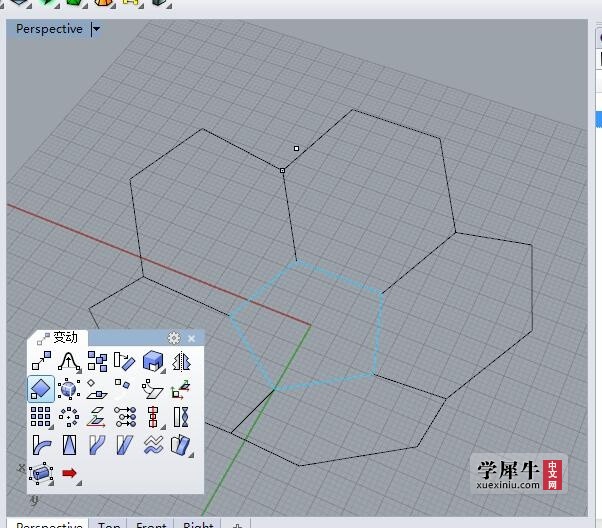Viewport: 602px width, 528px height.
Task: Select the orient curve to surface edge icon
Action: (x=153, y=389)
